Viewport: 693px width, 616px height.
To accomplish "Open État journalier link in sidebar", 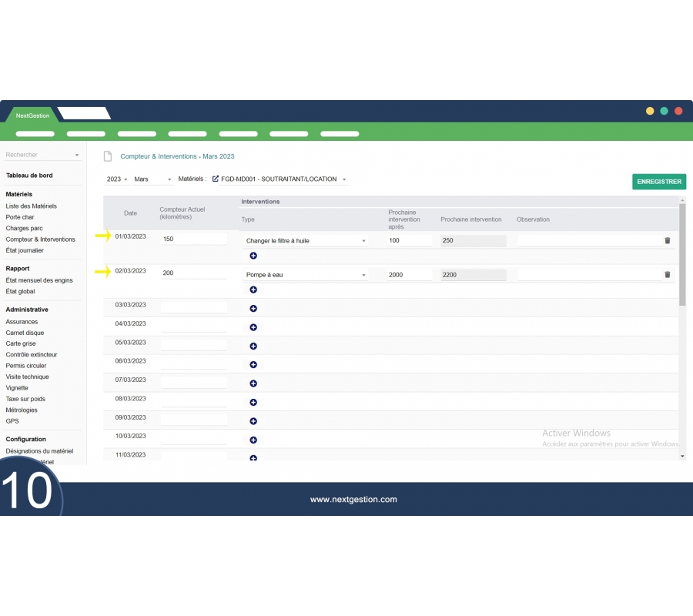I will pyautogui.click(x=25, y=250).
